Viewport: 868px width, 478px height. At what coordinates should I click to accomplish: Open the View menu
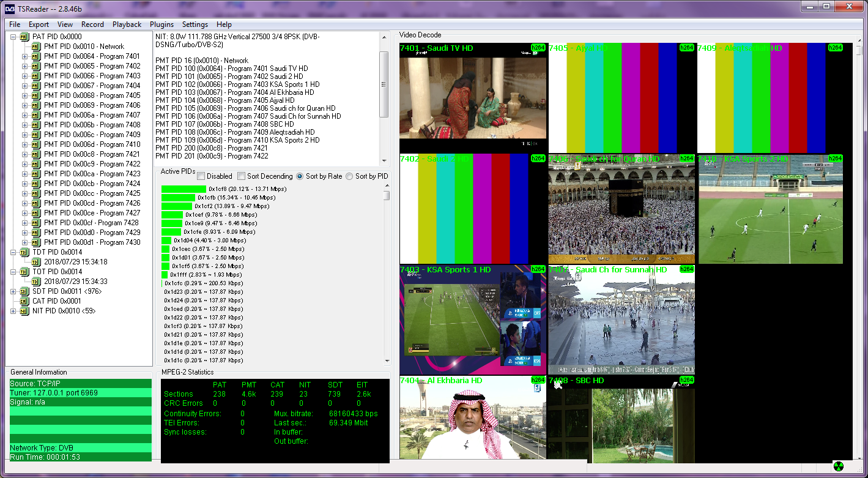click(65, 24)
